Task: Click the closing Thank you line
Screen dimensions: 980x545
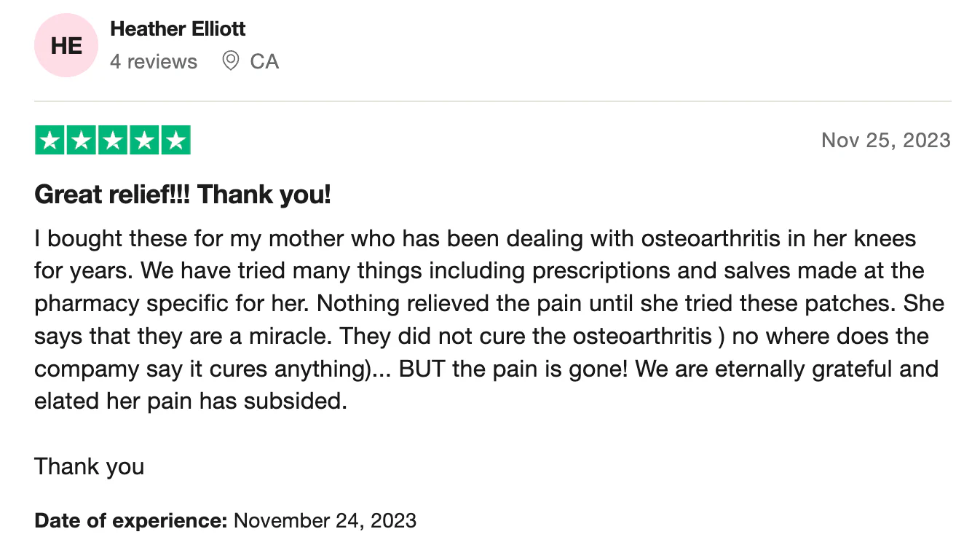Action: tap(89, 466)
